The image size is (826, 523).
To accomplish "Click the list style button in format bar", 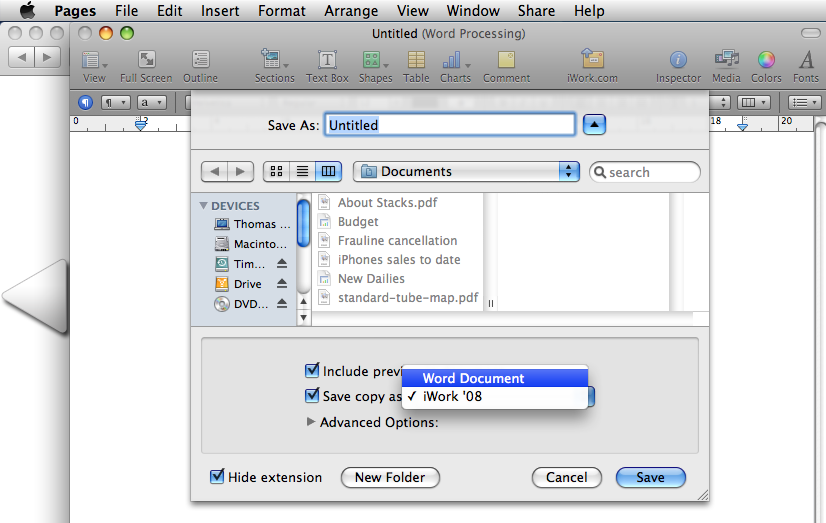I will click(x=805, y=102).
